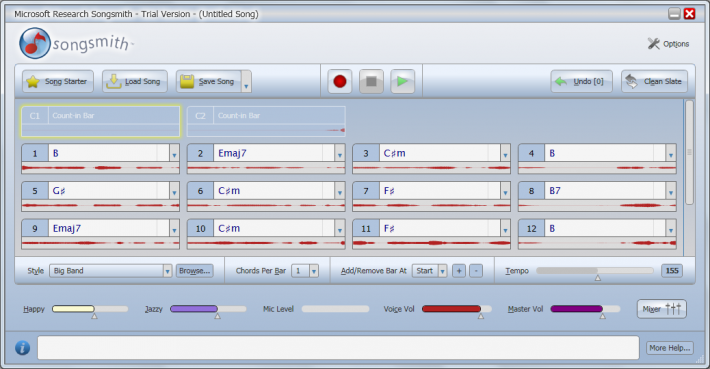Screen dimensions: 710x369
Task: Click the Emaj7 chord in bar 2
Action: [x=232, y=153]
